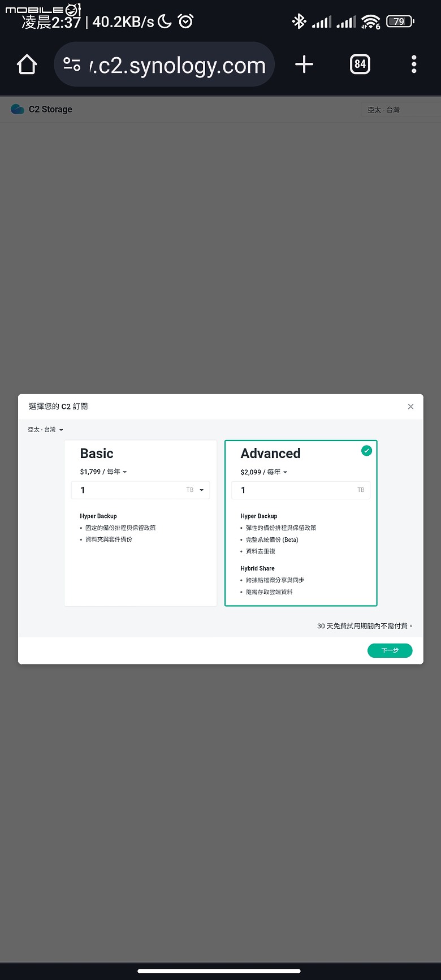Click the Advanced plan selected checkmark
Image resolution: width=441 pixels, height=980 pixels.
point(367,451)
